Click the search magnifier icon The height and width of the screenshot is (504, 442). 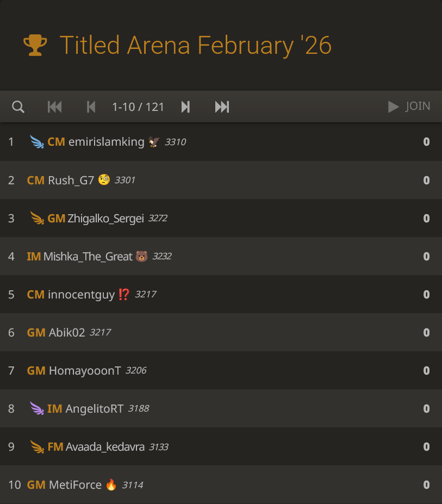(x=18, y=107)
